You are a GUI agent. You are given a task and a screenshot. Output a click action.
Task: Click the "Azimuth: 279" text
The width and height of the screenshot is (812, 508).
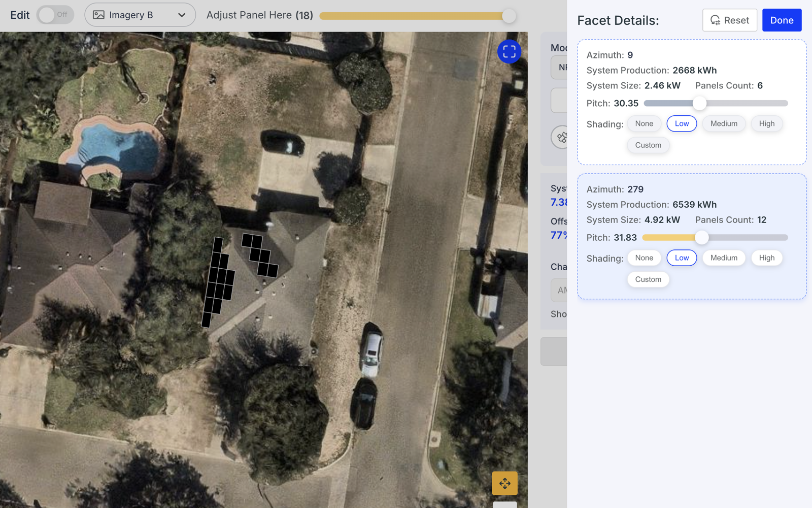click(x=615, y=189)
